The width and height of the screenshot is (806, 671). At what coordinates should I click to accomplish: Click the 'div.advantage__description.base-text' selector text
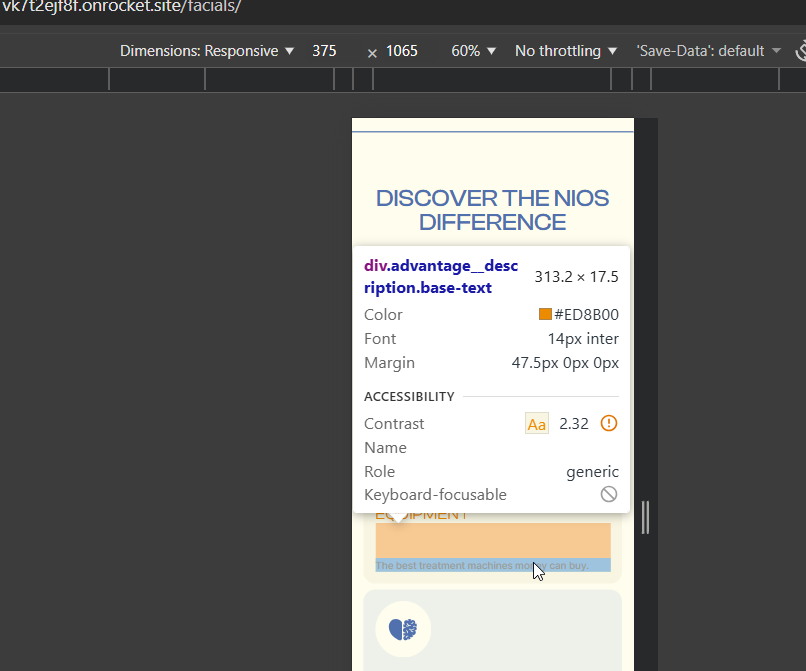point(441,277)
